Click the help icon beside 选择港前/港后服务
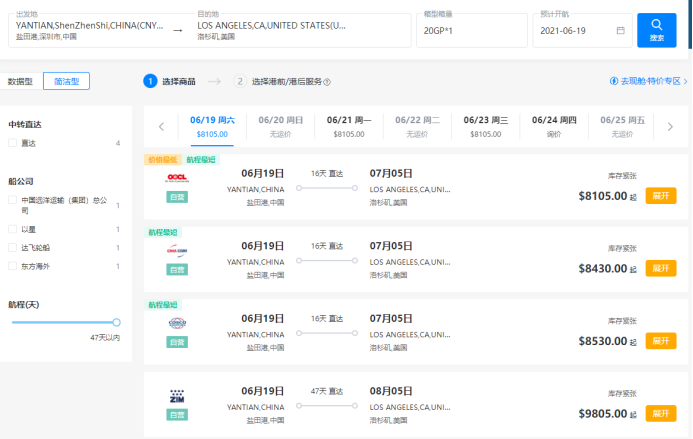This screenshot has width=693, height=439. tap(327, 82)
